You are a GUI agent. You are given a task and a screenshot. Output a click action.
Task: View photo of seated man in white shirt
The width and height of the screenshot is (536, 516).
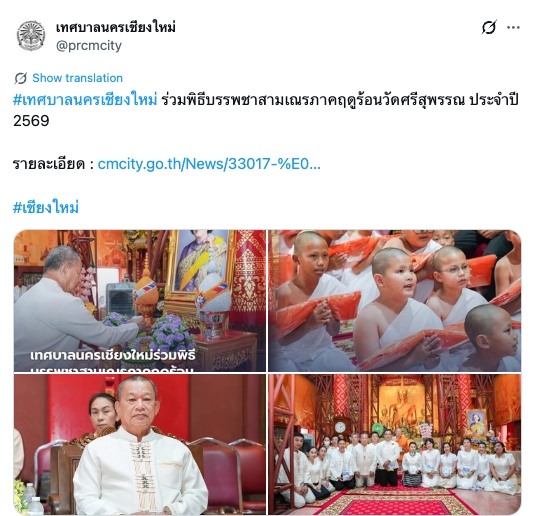[x=139, y=444]
